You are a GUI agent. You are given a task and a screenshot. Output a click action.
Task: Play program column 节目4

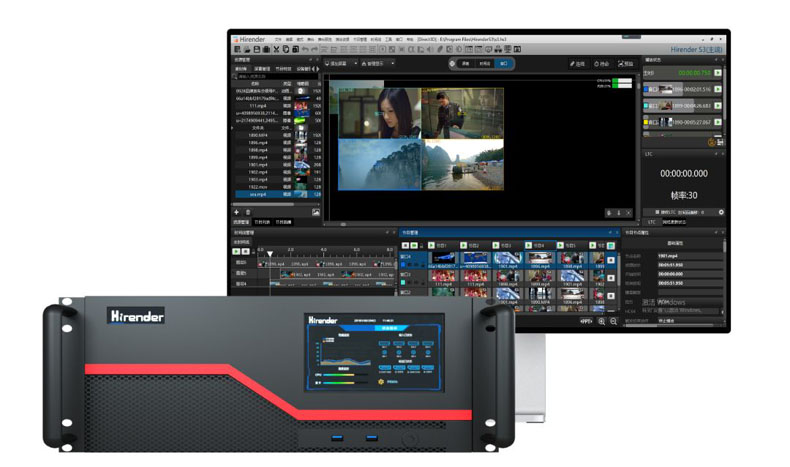click(529, 245)
